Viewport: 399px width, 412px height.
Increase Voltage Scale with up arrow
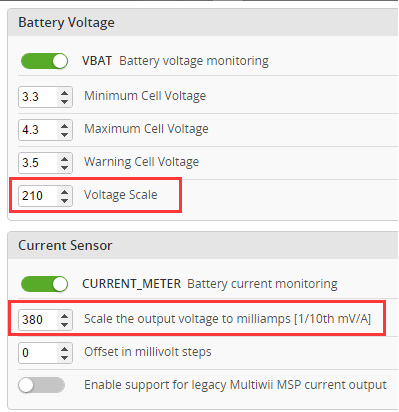point(64,191)
